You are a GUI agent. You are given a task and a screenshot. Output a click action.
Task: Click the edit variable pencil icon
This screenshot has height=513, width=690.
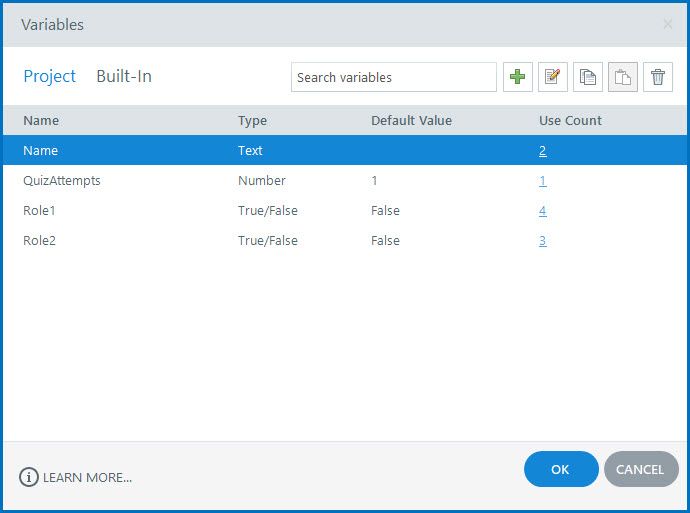pyautogui.click(x=553, y=77)
